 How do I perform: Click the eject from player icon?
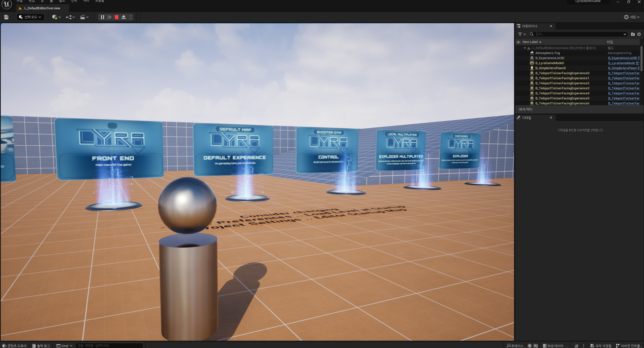[124, 17]
